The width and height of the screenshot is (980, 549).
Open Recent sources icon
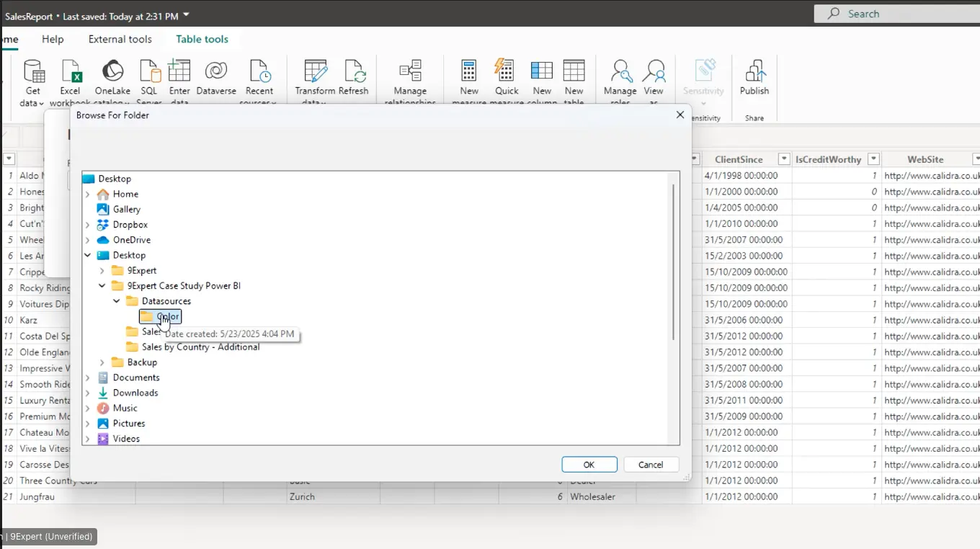coord(259,71)
